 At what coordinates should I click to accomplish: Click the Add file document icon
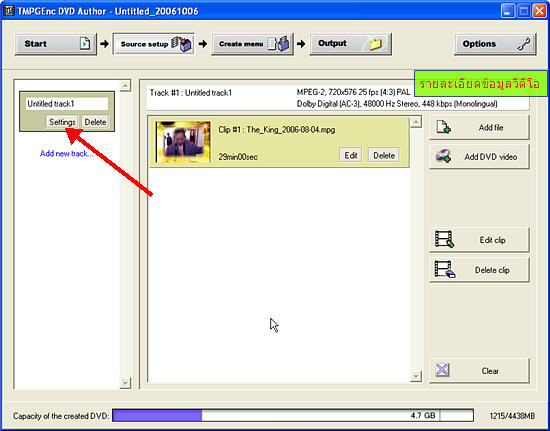pyautogui.click(x=443, y=127)
